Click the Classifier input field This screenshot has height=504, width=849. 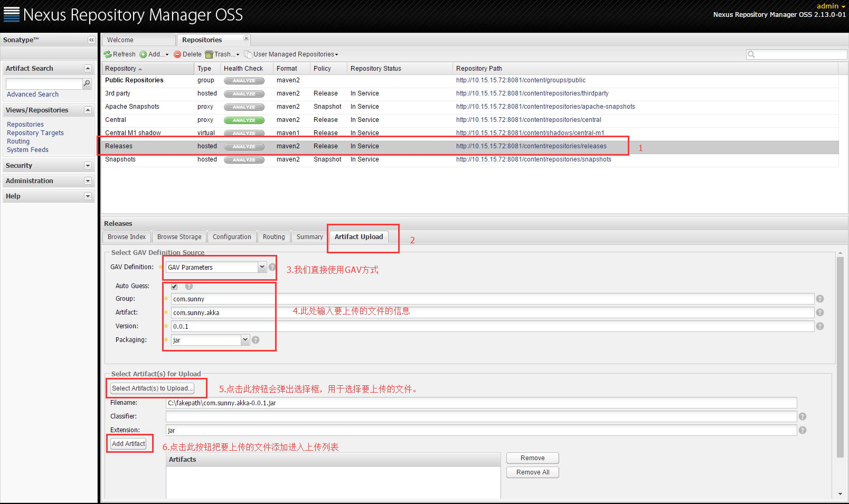pos(481,416)
